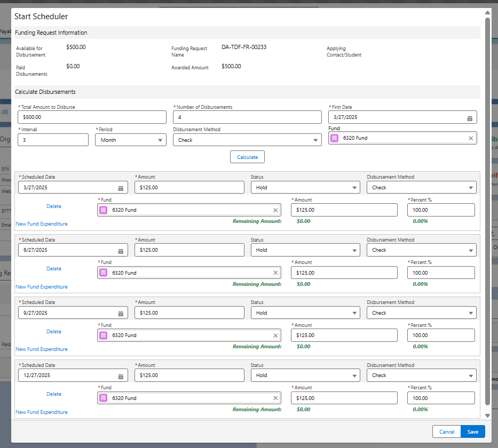The height and width of the screenshot is (448, 498).
Task: Click the purple fund icon in the top Fund field
Action: click(335, 138)
